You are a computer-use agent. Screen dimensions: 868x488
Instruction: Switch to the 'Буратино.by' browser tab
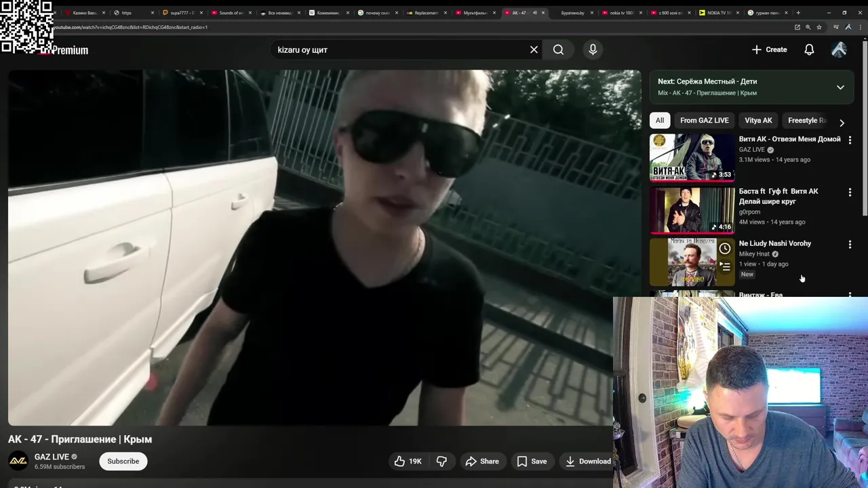(x=572, y=13)
